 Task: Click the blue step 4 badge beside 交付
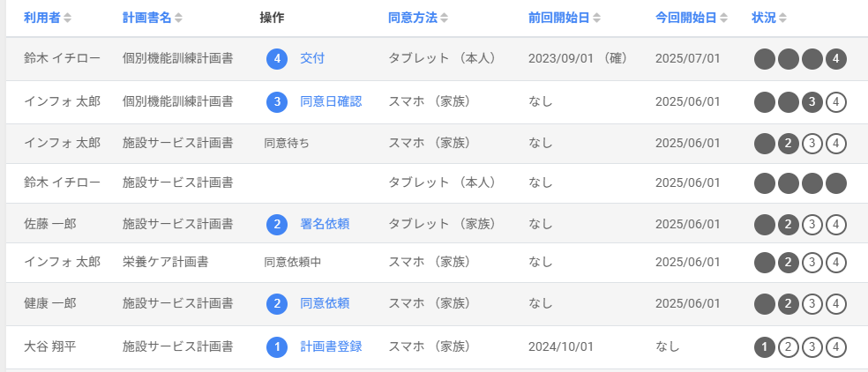tap(277, 59)
